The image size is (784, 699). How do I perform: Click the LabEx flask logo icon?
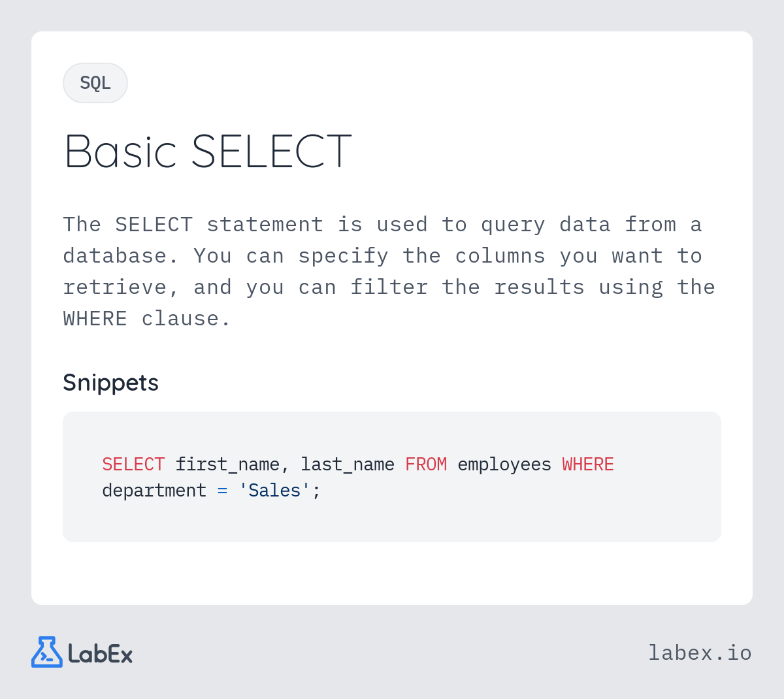point(47,652)
